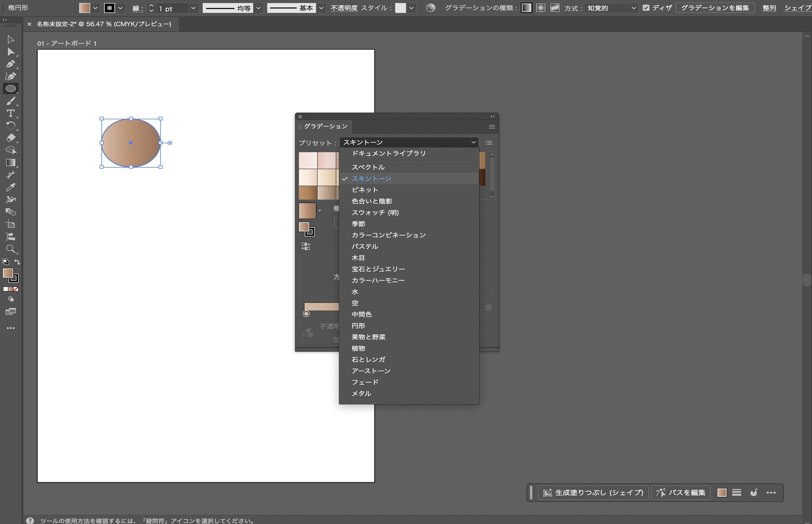Choose パステル from the preset list
Image resolution: width=812 pixels, height=524 pixels.
pos(364,246)
